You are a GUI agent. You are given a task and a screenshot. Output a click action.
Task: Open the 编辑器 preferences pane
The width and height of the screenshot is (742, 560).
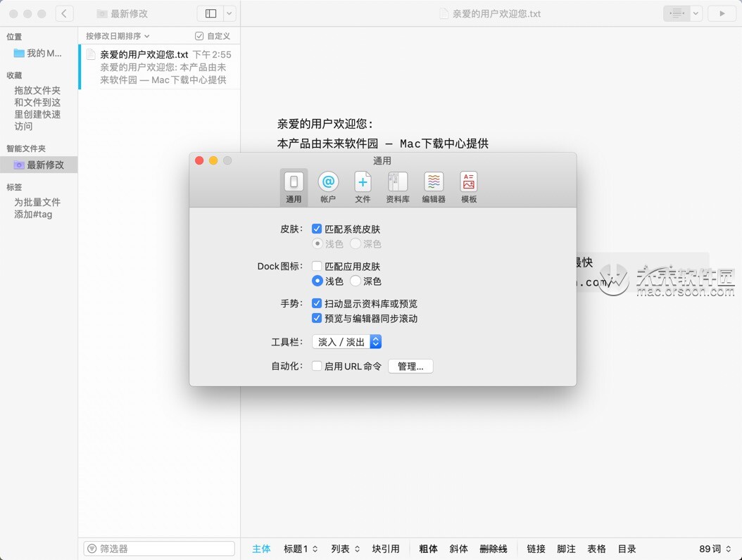[433, 185]
